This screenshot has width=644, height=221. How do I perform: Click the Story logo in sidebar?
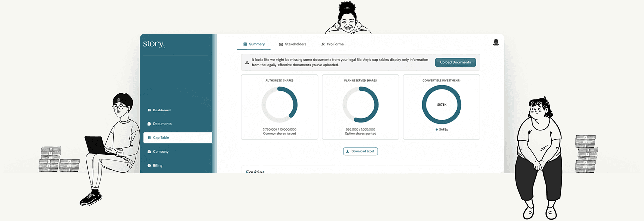(154, 44)
